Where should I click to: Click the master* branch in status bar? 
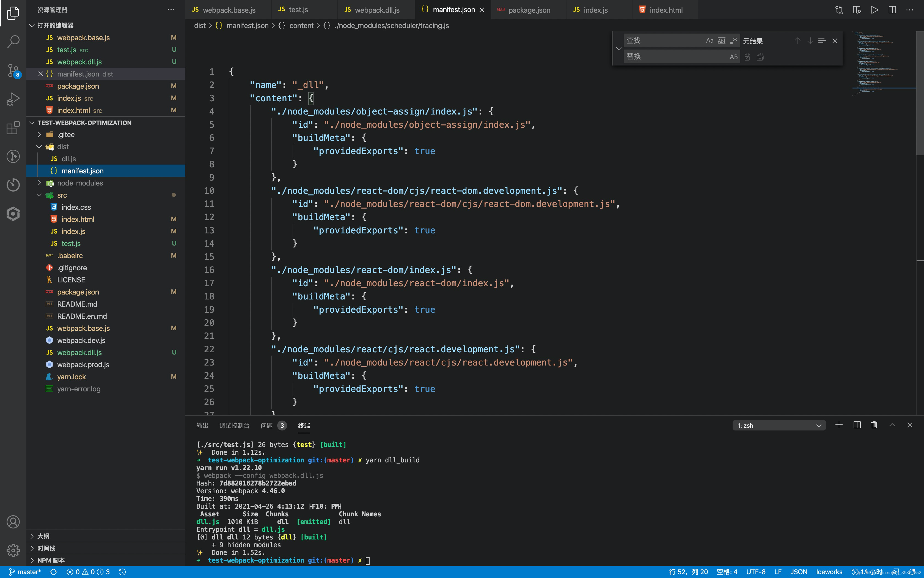(x=25, y=572)
